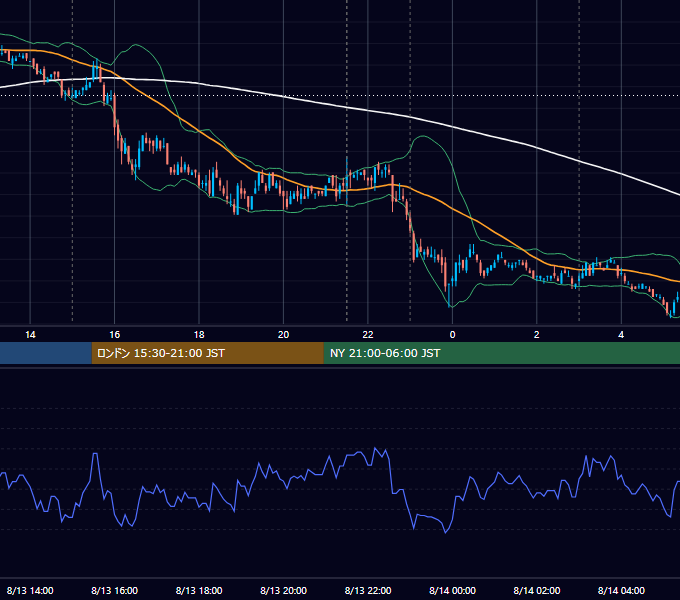Click the 8/13 18:00 time label

pos(199,590)
